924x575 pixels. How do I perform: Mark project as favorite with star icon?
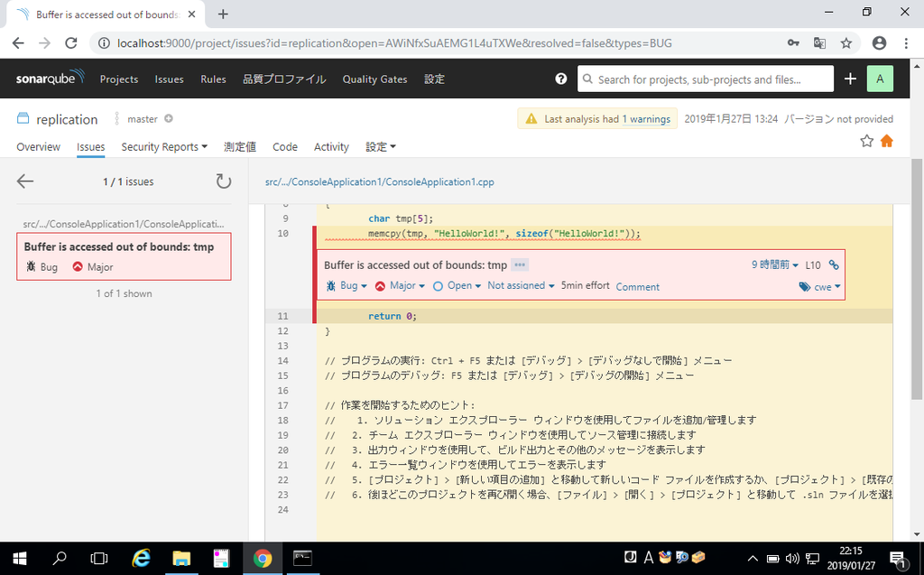(866, 141)
